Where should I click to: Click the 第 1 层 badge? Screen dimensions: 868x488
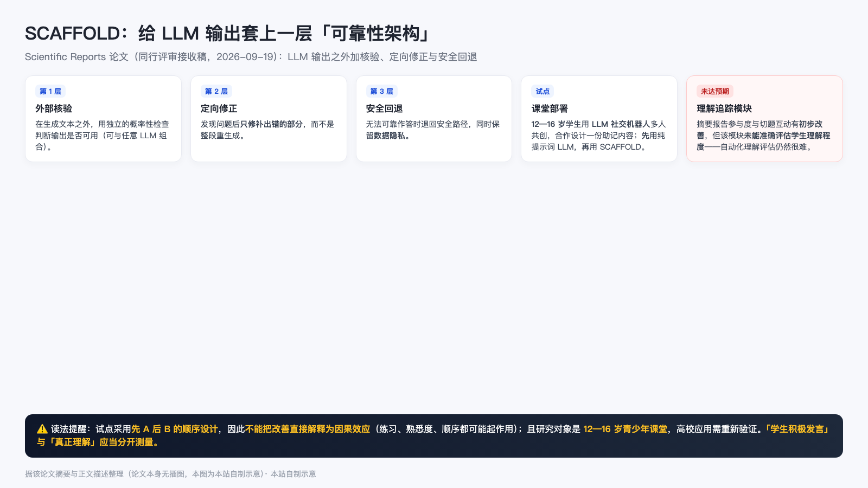pyautogui.click(x=50, y=91)
